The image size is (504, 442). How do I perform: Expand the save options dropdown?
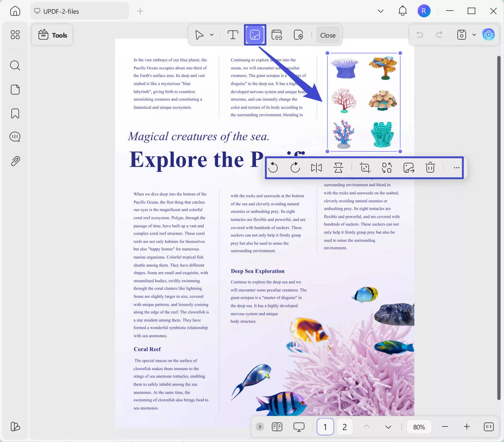click(474, 35)
